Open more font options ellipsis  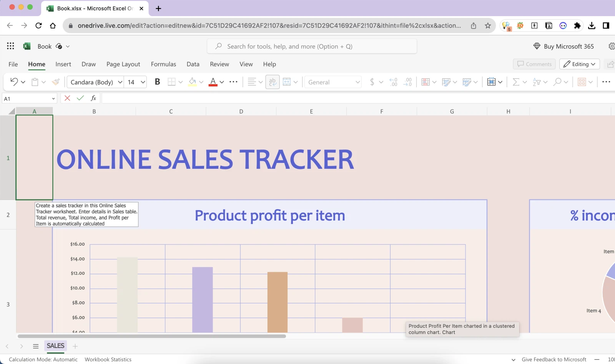point(233,82)
